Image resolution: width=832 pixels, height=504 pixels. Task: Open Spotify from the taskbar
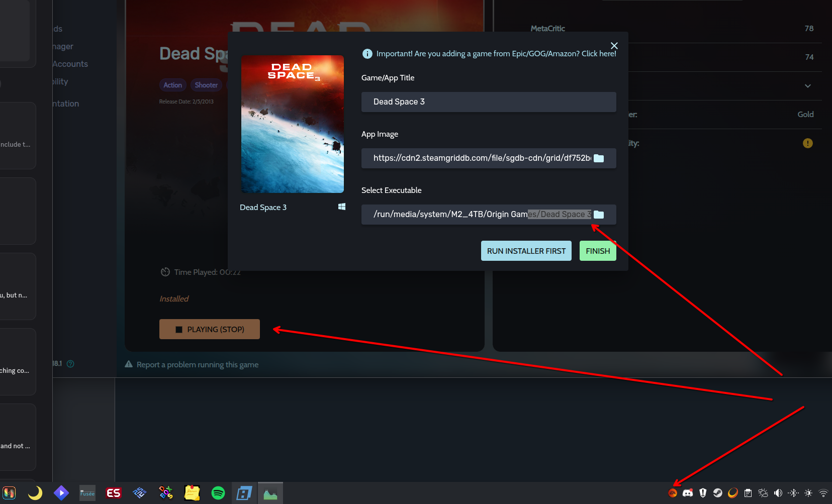[218, 493]
